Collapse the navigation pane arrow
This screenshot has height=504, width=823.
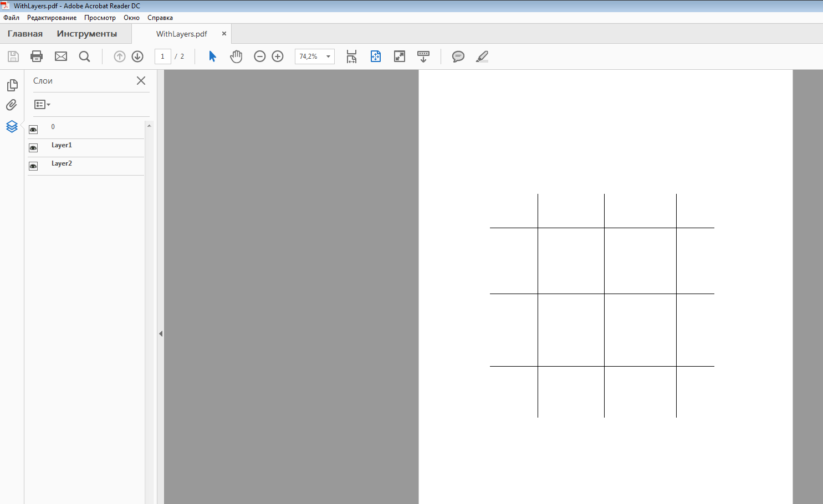[161, 333]
